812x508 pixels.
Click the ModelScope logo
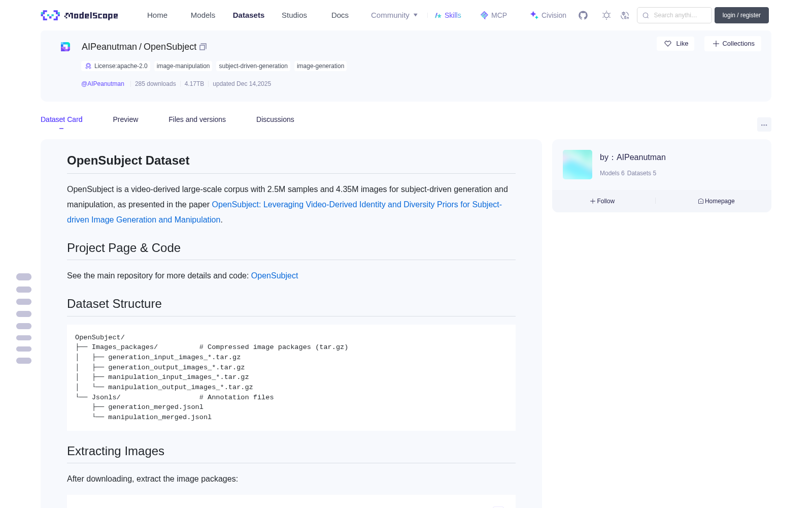coord(80,15)
